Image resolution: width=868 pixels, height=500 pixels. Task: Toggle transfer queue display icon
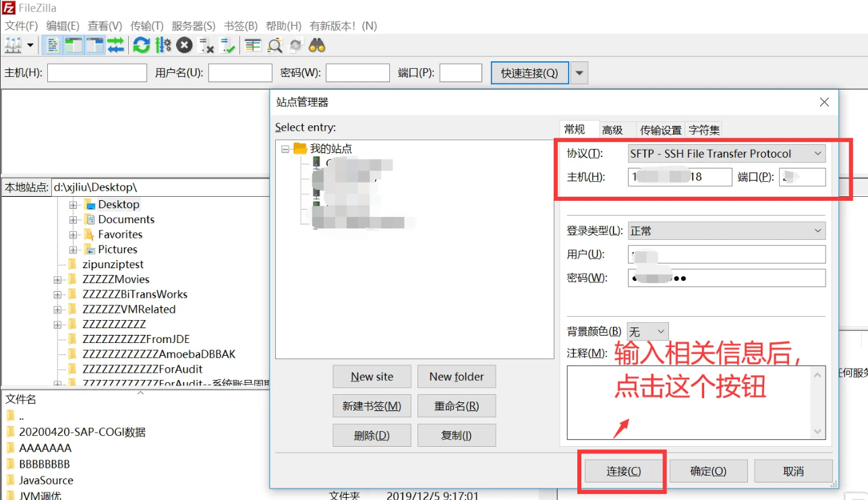click(x=115, y=45)
